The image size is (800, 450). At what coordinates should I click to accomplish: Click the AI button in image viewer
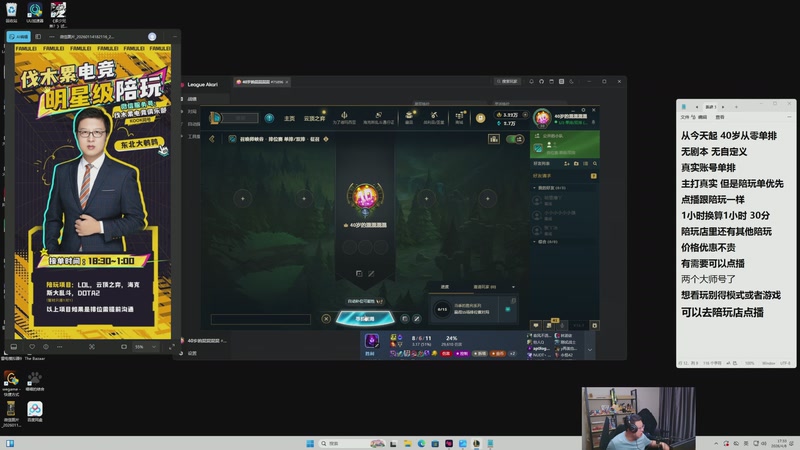(x=19, y=37)
